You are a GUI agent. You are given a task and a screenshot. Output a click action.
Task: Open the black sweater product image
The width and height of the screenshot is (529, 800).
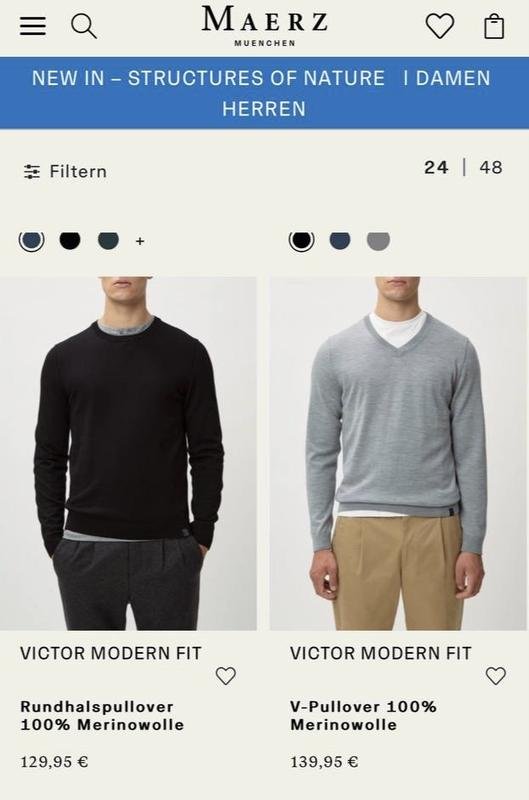coord(128,453)
